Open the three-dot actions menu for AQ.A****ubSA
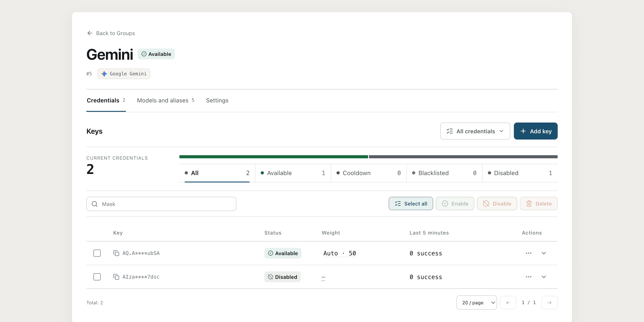 coord(528,253)
